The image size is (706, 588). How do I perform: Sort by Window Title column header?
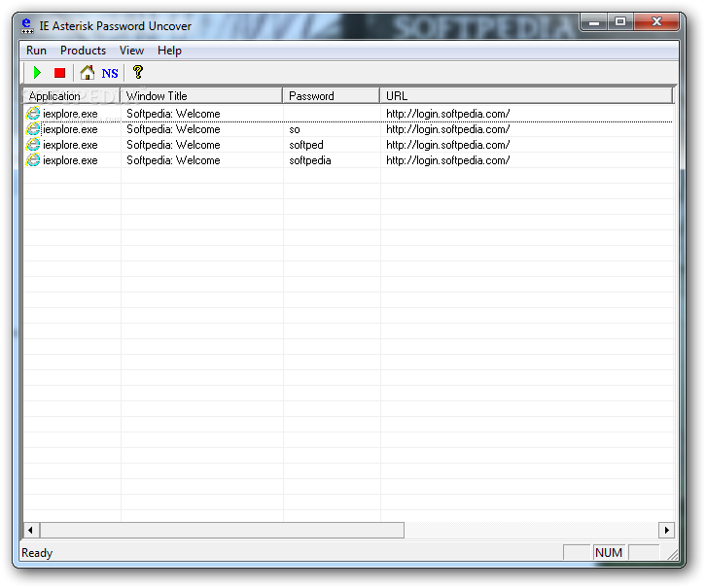tap(201, 96)
